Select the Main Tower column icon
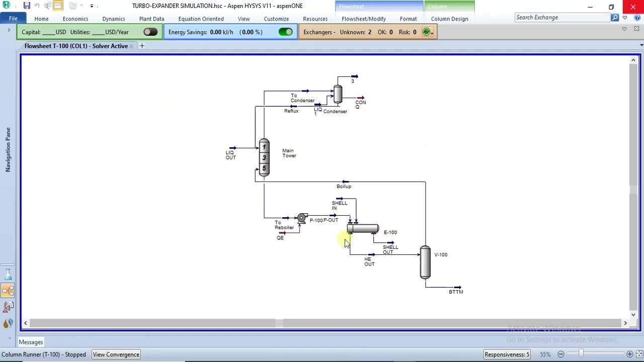Screen dimensions: 644x362 coord(264,158)
